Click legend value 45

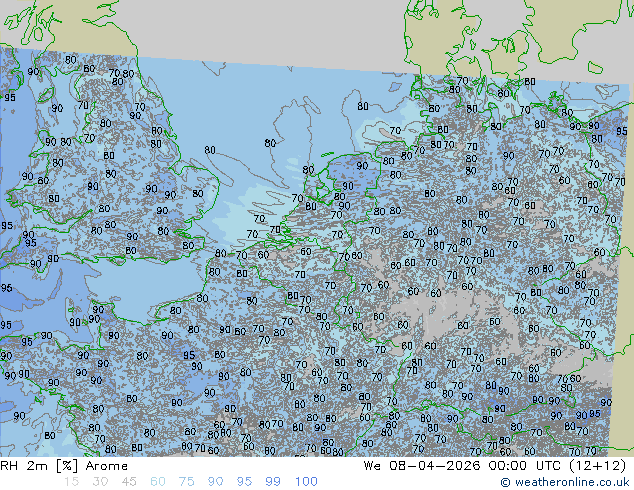pyautogui.click(x=129, y=482)
